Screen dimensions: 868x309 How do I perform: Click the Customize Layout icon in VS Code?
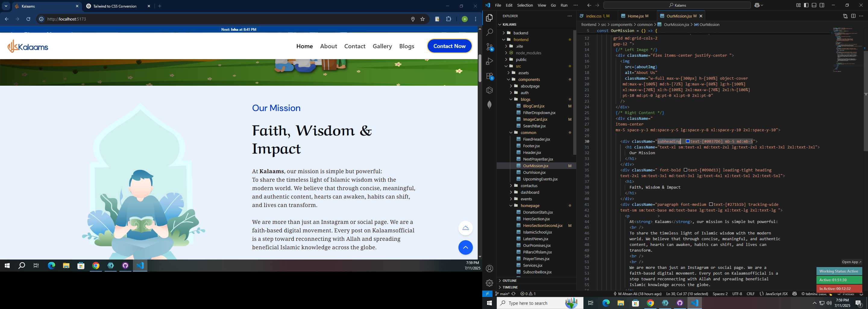click(798, 5)
